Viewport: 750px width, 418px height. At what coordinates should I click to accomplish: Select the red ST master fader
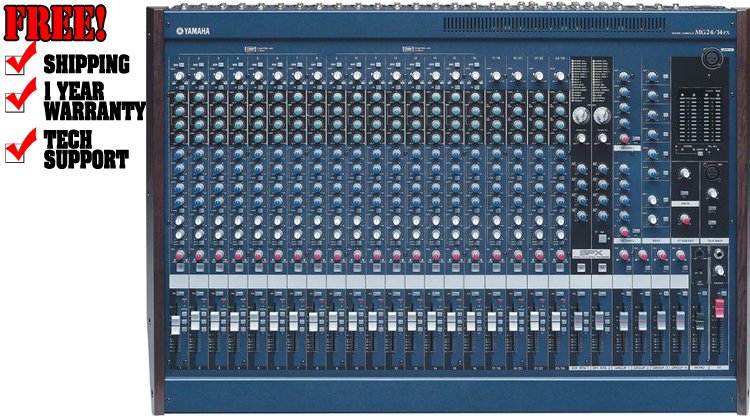[x=719, y=309]
